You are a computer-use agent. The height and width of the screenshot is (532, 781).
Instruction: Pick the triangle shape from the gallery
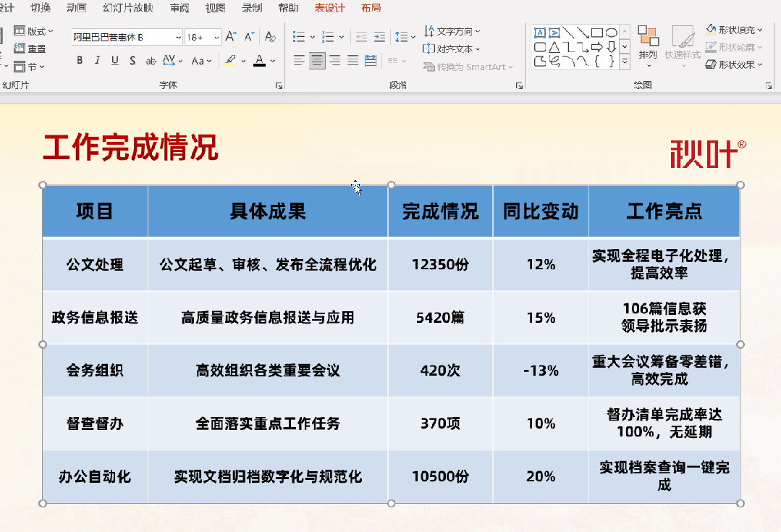click(x=554, y=47)
